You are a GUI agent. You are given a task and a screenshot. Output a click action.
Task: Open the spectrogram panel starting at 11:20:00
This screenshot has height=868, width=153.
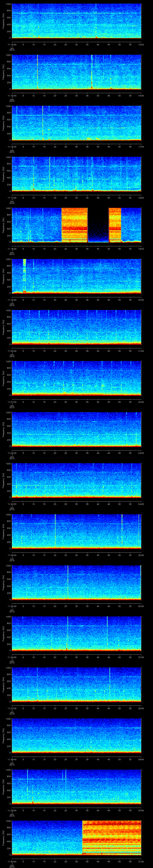(76, 327)
